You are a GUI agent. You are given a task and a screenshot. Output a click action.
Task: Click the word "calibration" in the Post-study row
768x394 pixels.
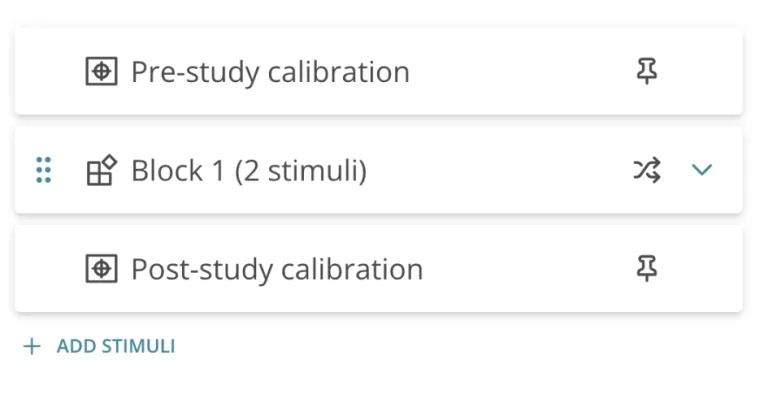[352, 269]
